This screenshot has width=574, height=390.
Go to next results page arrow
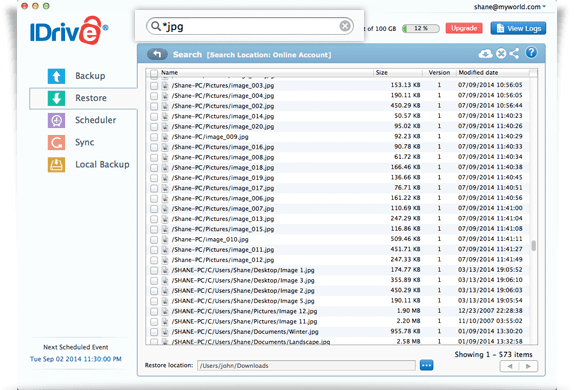(528, 366)
